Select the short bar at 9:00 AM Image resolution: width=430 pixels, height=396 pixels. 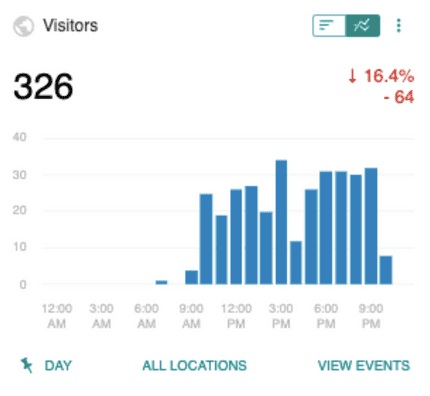pyautogui.click(x=191, y=277)
